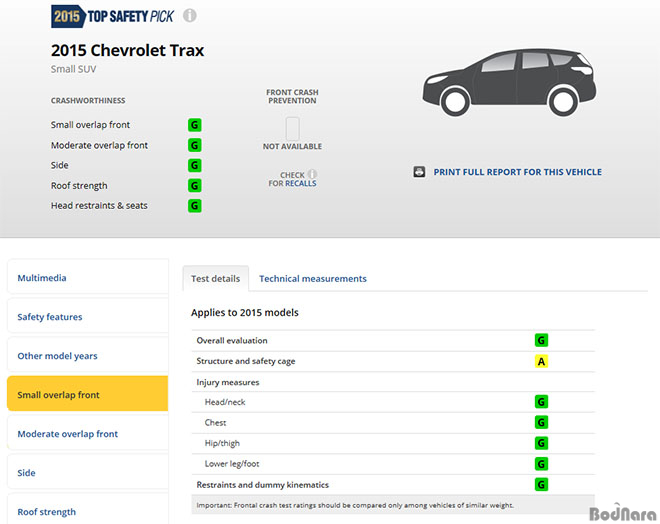
Task: Select Small overlap front in the sidebar
Action: click(x=88, y=395)
